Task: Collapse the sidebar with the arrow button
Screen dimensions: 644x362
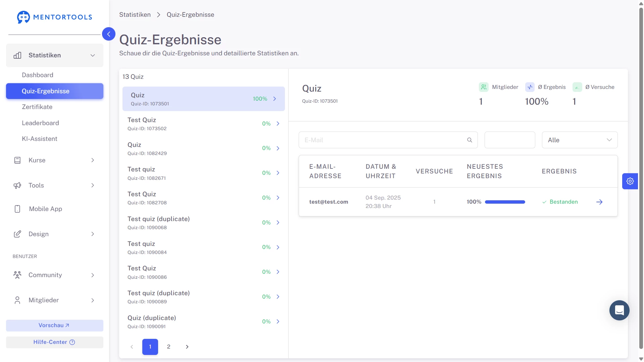Action: [108, 34]
